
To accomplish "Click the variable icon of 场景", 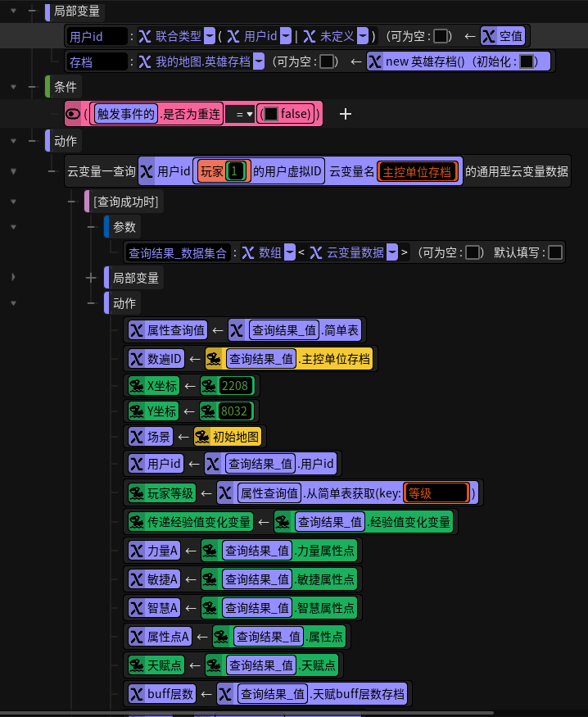I will [x=137, y=437].
